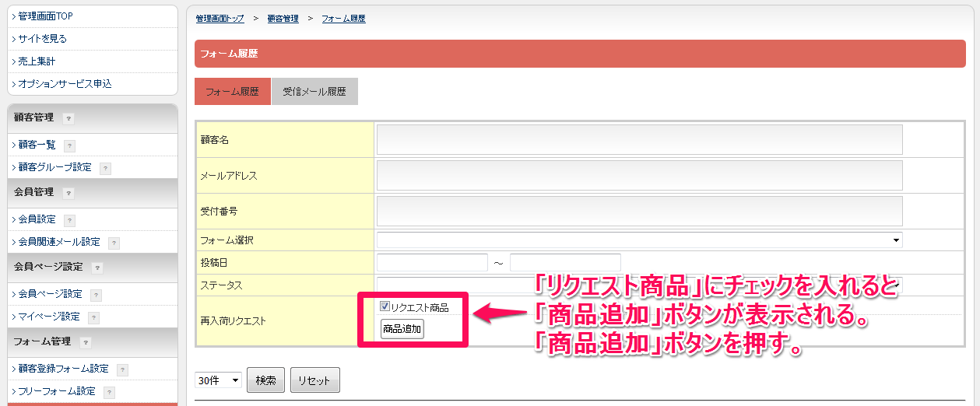Image resolution: width=980 pixels, height=406 pixels.
Task: Open 売上集計 in the sidebar
Action: 37,61
